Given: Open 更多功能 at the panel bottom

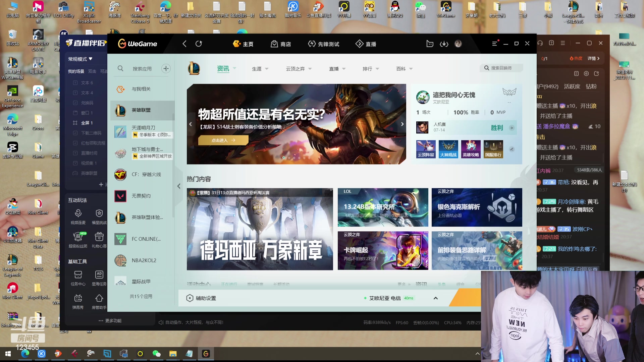Looking at the screenshot, I should pos(109,320).
